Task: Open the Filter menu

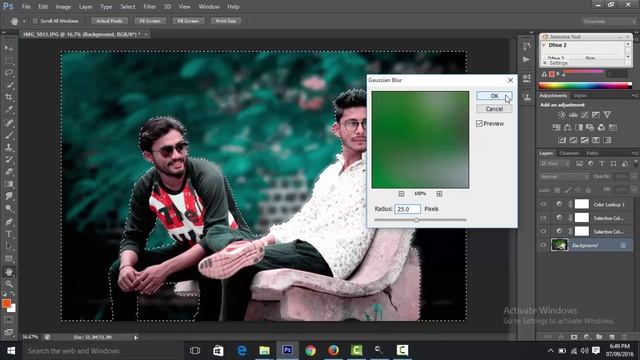Action: pyautogui.click(x=149, y=7)
